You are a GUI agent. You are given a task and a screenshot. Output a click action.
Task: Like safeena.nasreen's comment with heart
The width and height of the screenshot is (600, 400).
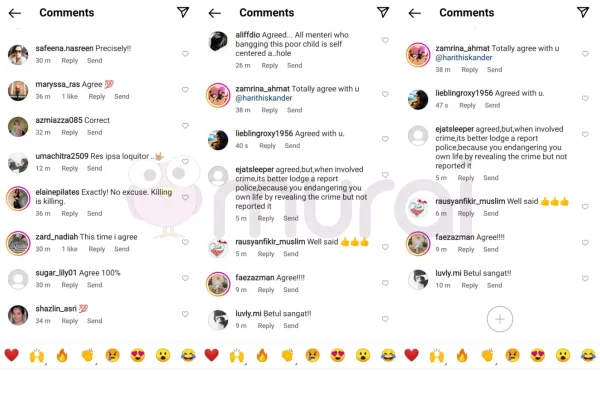coord(185,54)
